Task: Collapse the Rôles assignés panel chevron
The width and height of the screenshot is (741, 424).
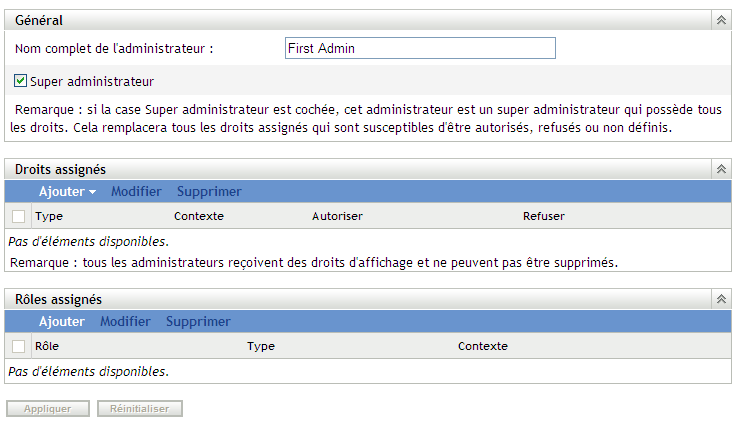Action: pos(719,299)
